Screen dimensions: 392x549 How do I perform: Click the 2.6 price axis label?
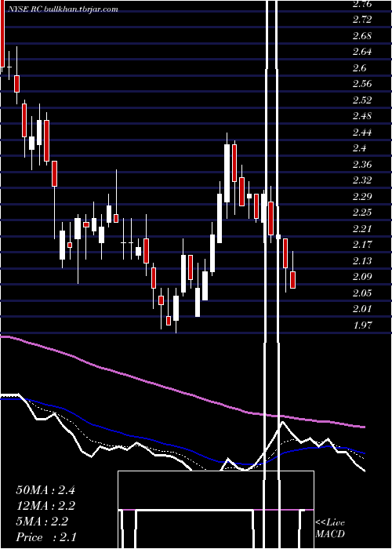coord(359,68)
